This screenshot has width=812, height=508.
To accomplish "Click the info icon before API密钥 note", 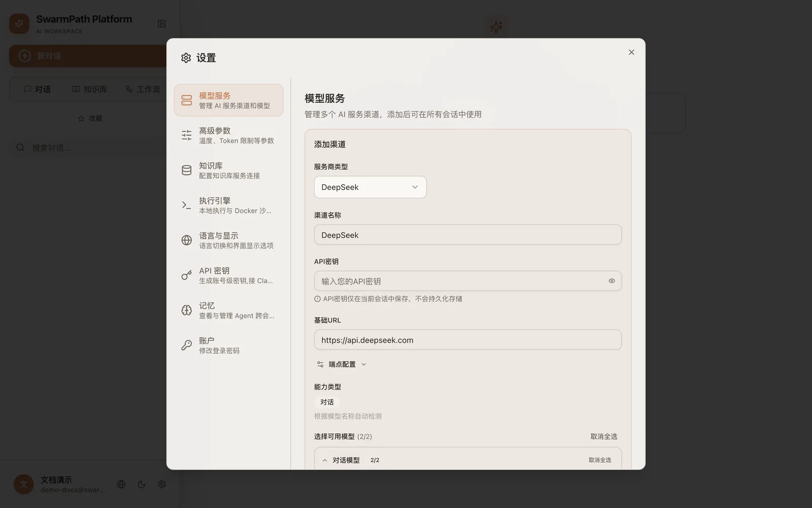I will (x=317, y=299).
